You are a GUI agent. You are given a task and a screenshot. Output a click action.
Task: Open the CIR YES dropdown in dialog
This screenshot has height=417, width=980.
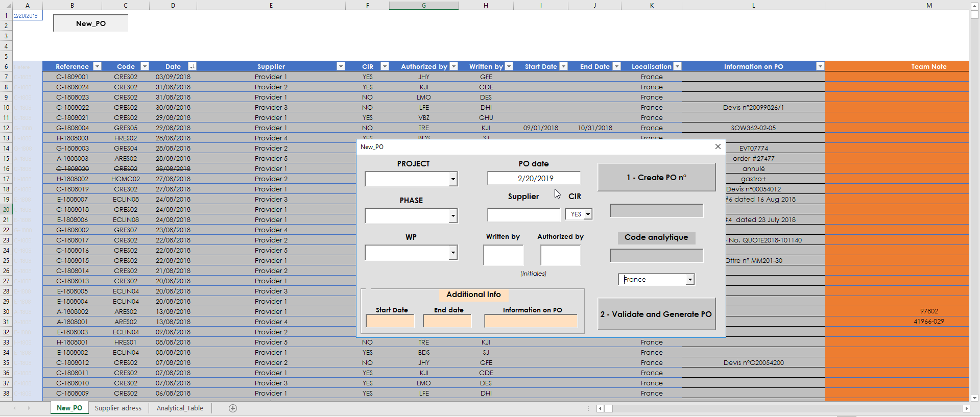[x=588, y=214]
